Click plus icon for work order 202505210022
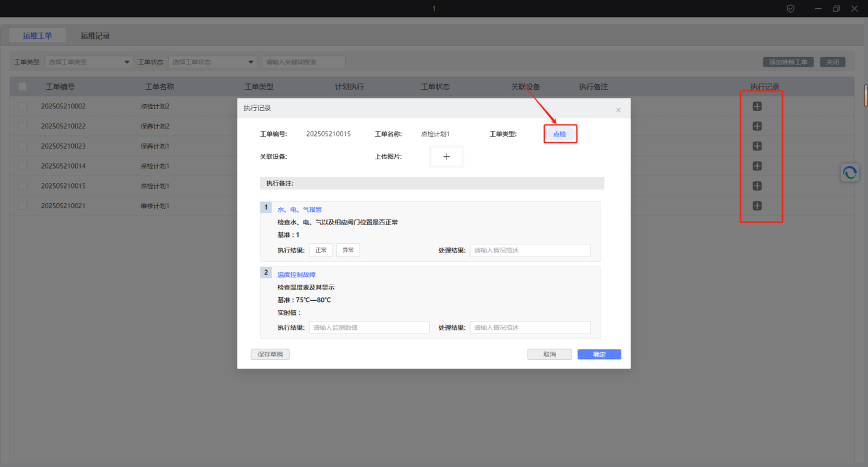This screenshot has height=467, width=868. pyautogui.click(x=757, y=127)
